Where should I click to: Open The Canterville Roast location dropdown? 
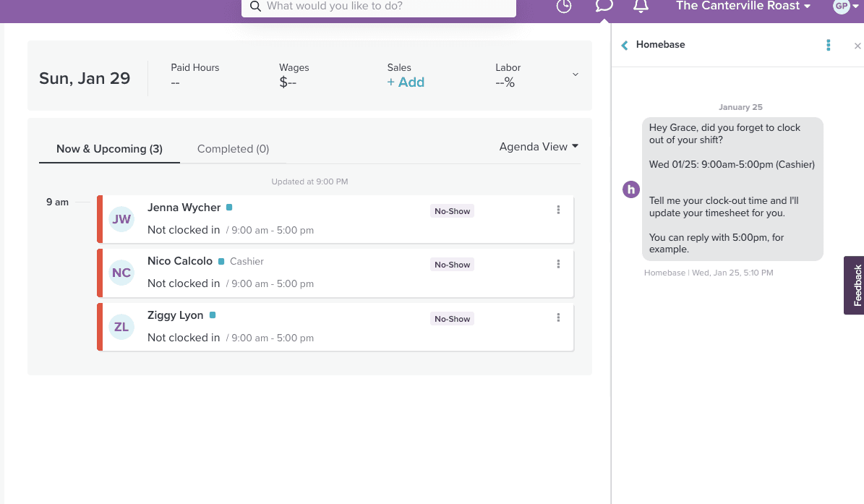(x=743, y=6)
